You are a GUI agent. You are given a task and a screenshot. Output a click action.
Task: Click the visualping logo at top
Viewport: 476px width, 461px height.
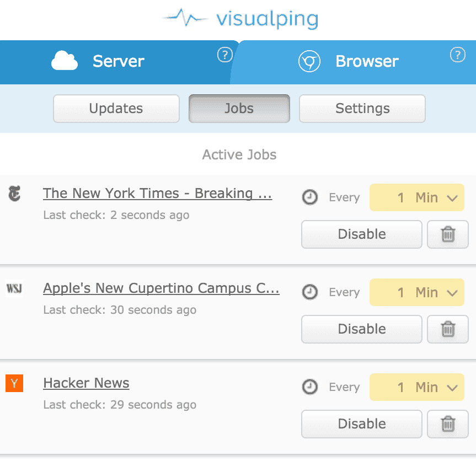(240, 19)
